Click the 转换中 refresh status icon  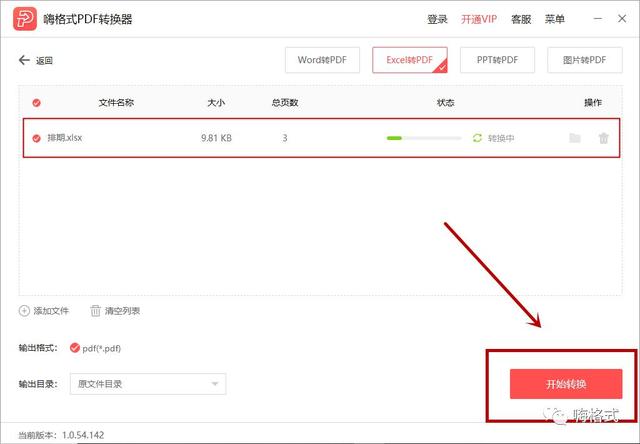pos(477,138)
